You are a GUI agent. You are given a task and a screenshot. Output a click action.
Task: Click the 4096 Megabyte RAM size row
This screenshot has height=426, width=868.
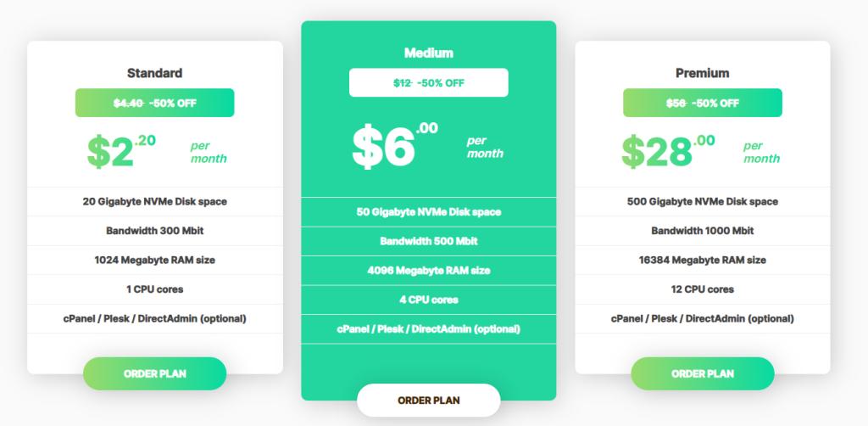pos(428,270)
